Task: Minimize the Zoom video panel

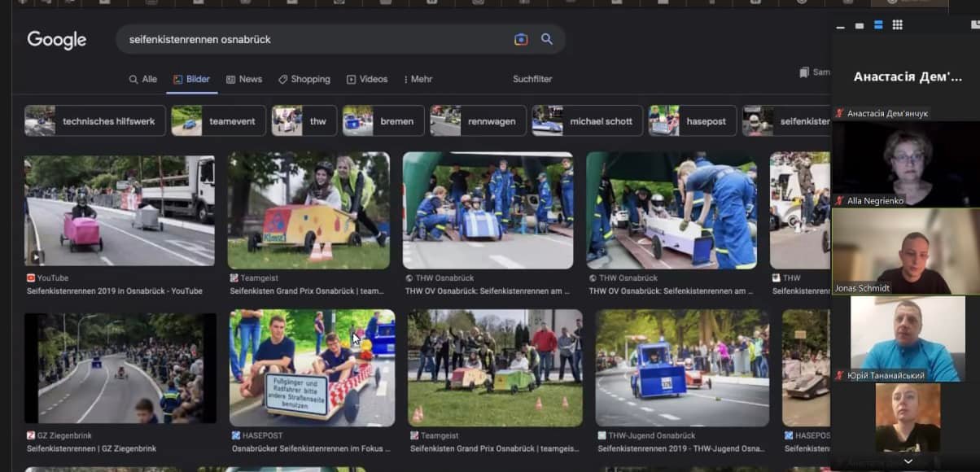Action: coord(841,27)
